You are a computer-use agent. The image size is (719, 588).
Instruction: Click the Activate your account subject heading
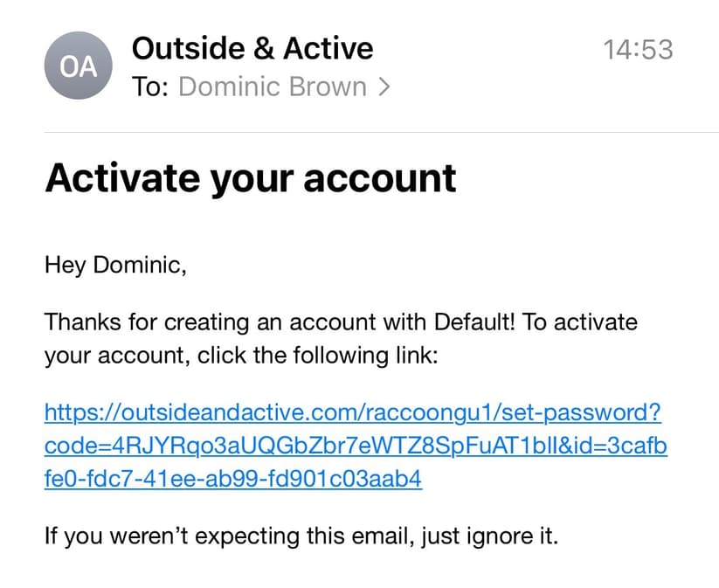[x=251, y=179]
